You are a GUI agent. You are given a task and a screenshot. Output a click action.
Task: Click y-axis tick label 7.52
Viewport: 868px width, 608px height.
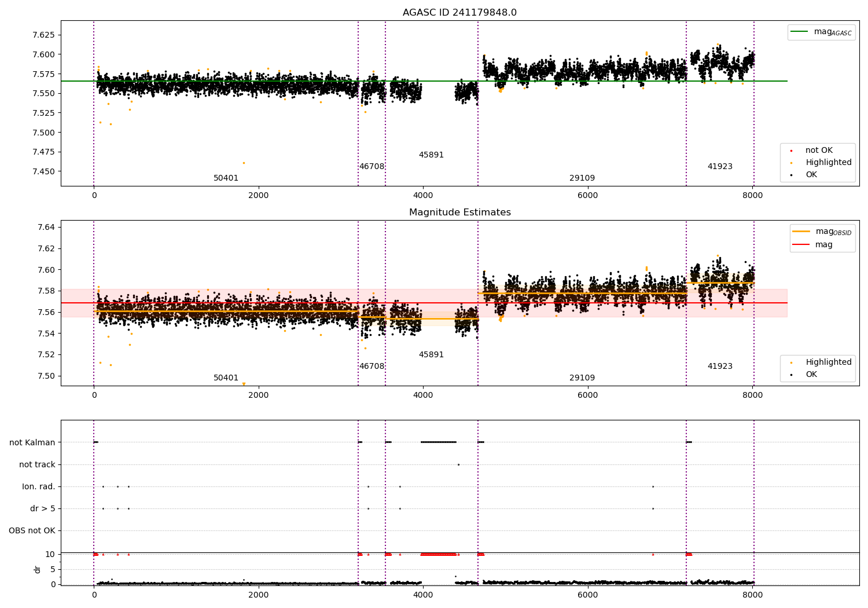click(x=46, y=355)
